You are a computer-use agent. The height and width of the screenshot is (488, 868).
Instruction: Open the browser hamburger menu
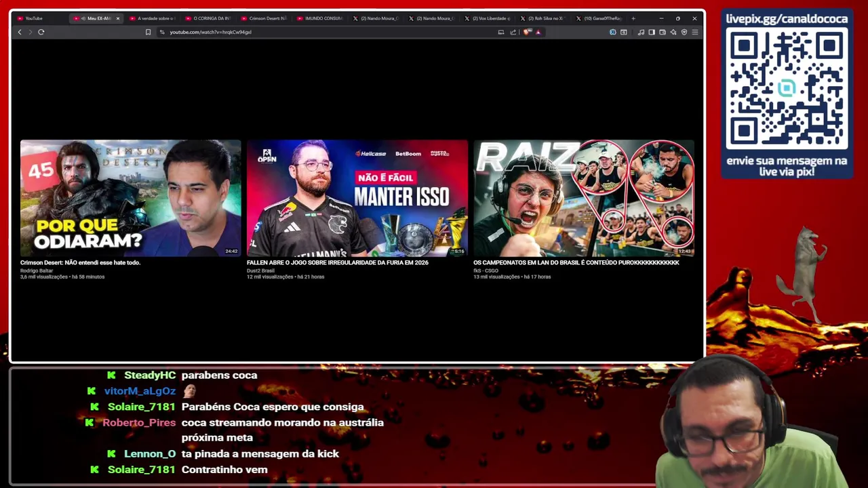coord(695,32)
